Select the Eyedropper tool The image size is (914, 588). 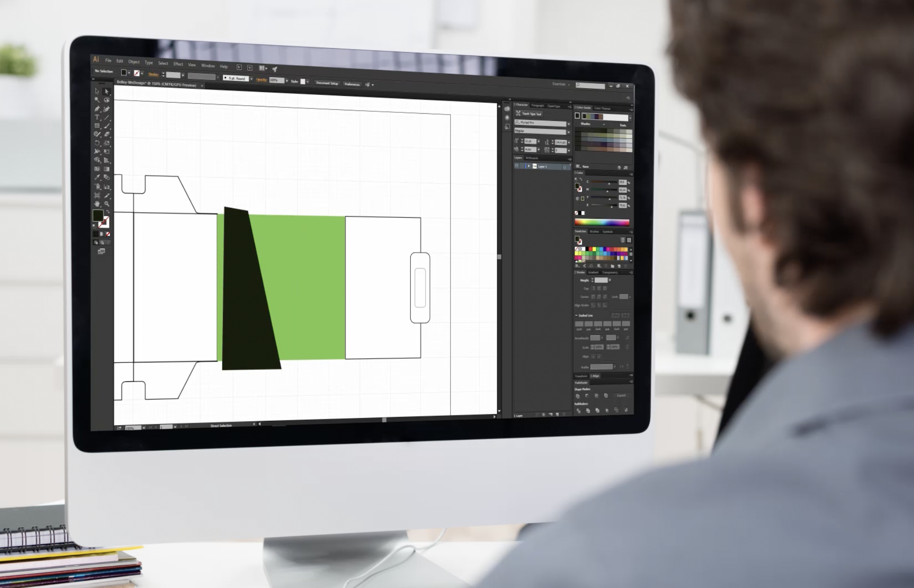click(97, 178)
